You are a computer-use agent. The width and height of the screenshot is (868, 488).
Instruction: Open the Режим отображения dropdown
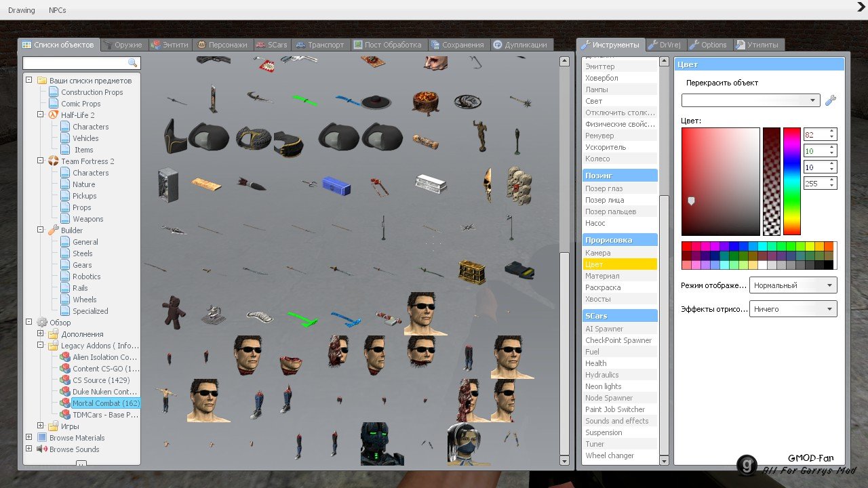pos(793,285)
